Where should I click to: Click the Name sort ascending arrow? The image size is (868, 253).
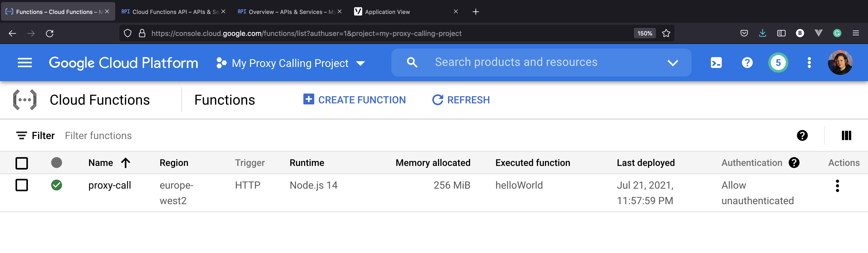pyautogui.click(x=125, y=163)
